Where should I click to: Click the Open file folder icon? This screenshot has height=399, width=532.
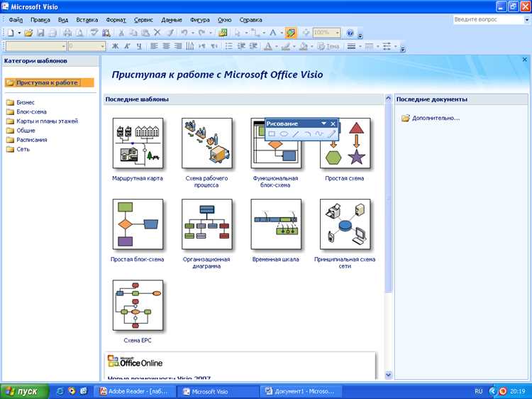[28, 33]
